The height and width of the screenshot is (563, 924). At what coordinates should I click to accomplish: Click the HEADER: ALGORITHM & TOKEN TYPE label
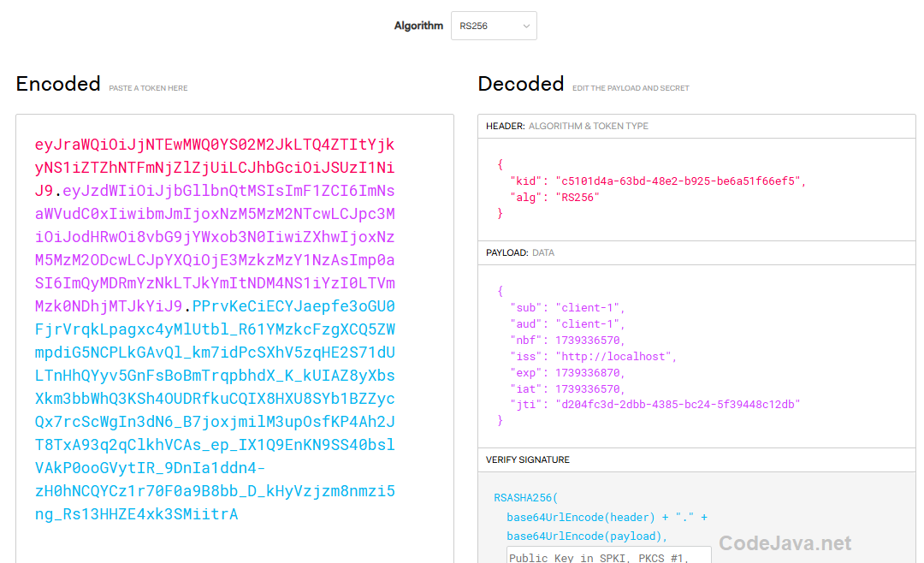click(x=567, y=126)
